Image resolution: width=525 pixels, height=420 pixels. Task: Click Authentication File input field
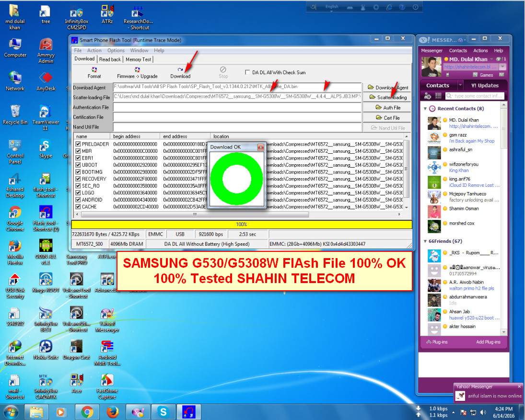coord(237,107)
